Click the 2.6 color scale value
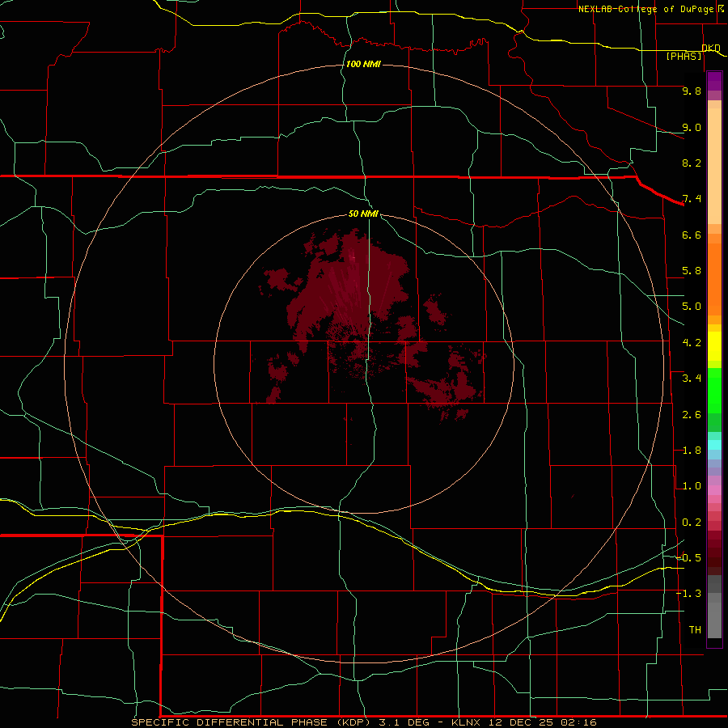Viewport: 728px width, 728px height. pyautogui.click(x=692, y=415)
